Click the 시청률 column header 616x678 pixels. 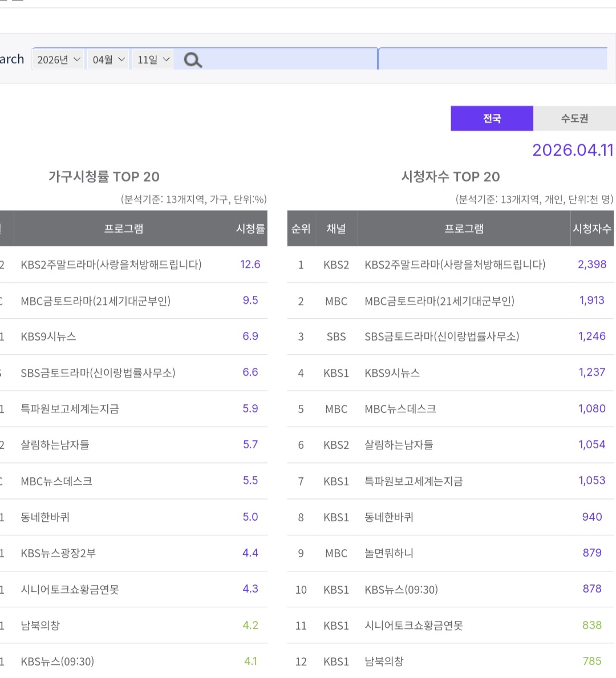pyautogui.click(x=250, y=229)
